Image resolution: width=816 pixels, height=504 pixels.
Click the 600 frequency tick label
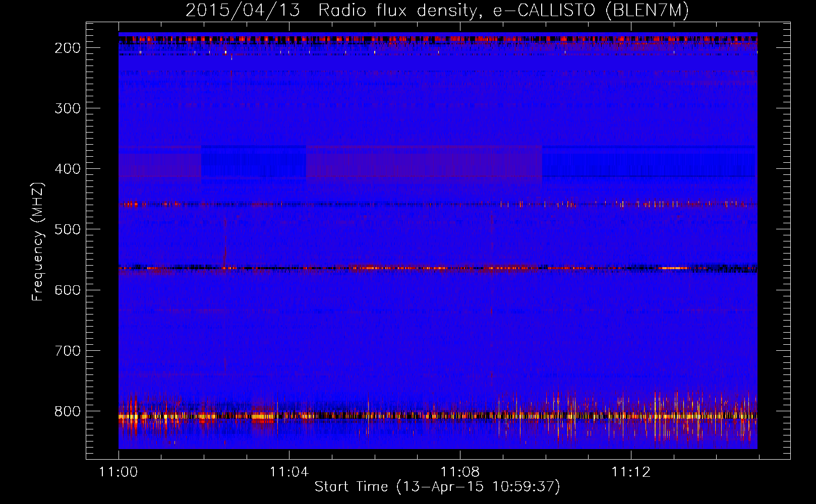(68, 290)
